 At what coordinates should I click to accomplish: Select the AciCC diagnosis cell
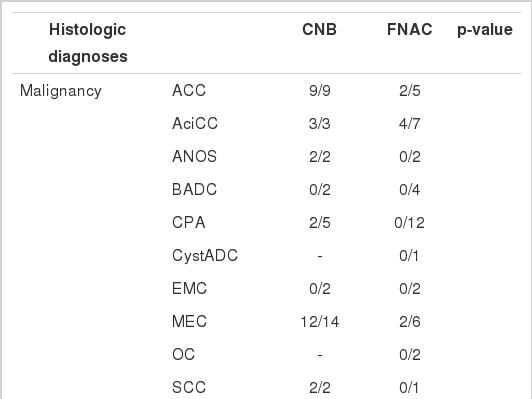point(195,124)
